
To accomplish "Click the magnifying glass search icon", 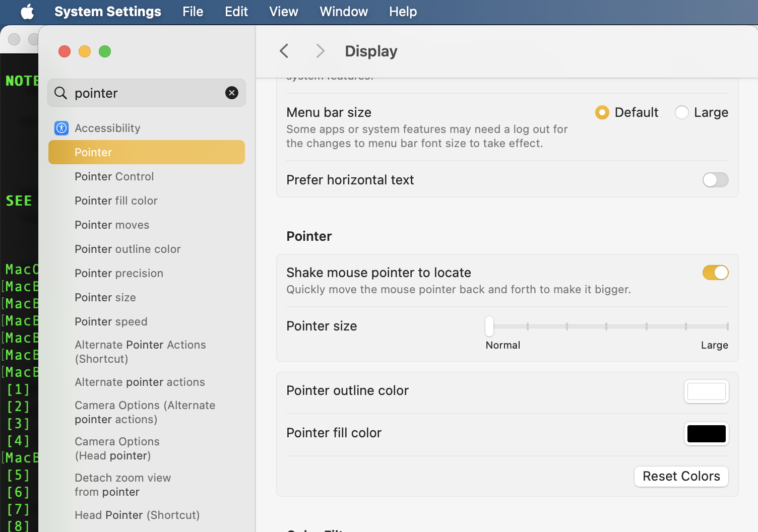I will coord(60,93).
